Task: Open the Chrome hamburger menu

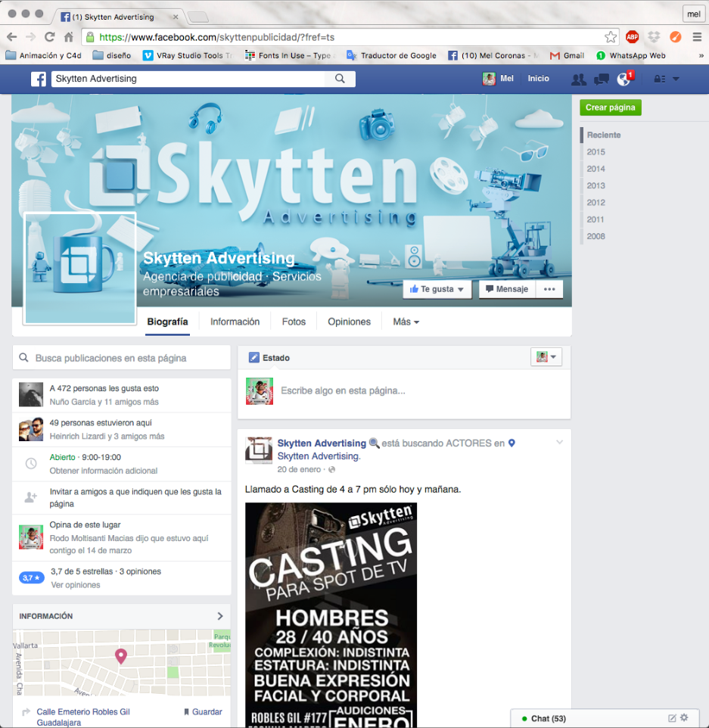Action: (697, 37)
